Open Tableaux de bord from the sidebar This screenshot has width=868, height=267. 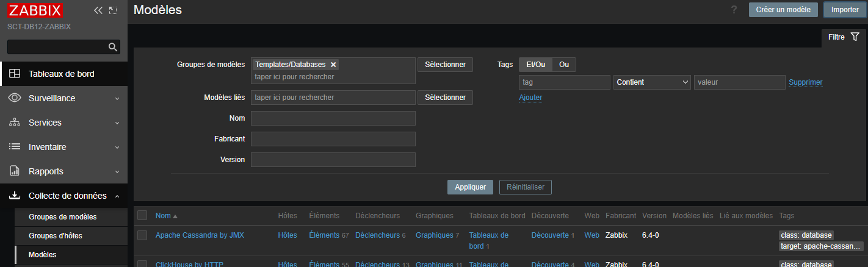[x=61, y=74]
